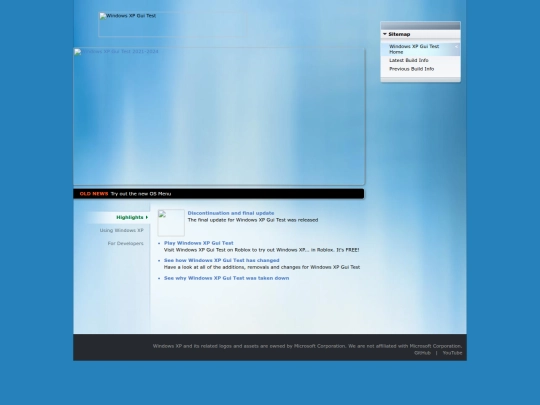
Task: Click the Discontinuation article thumbnail
Action: [x=171, y=222]
